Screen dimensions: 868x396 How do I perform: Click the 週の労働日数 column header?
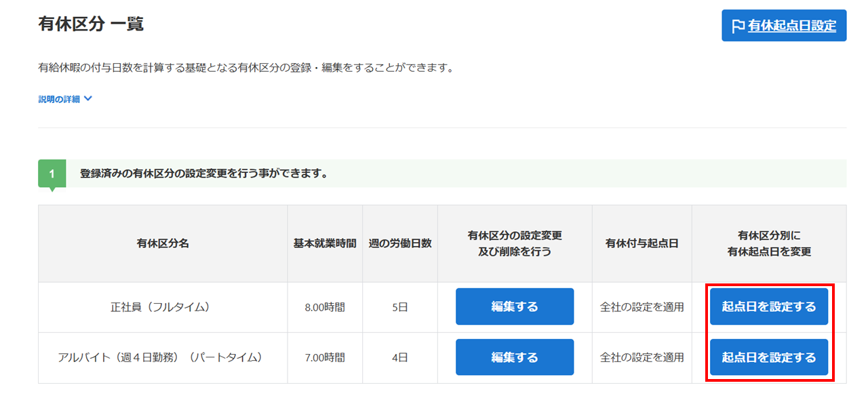(x=400, y=243)
